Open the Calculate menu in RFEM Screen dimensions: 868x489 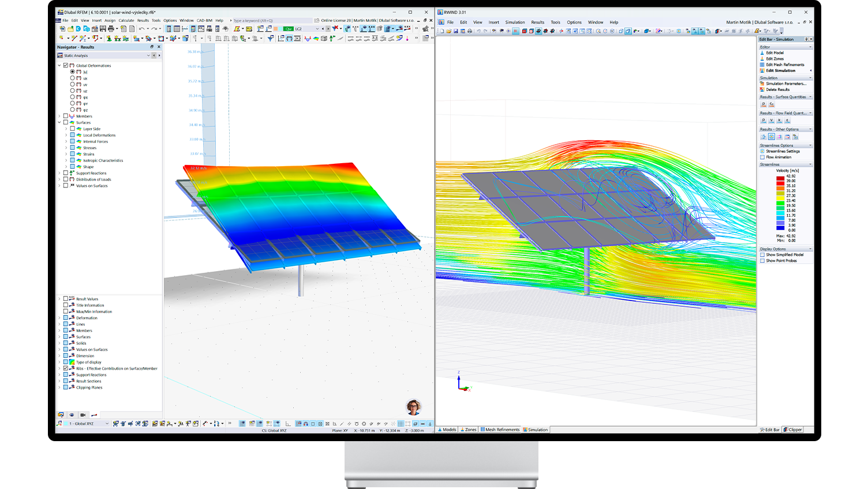[x=126, y=21]
